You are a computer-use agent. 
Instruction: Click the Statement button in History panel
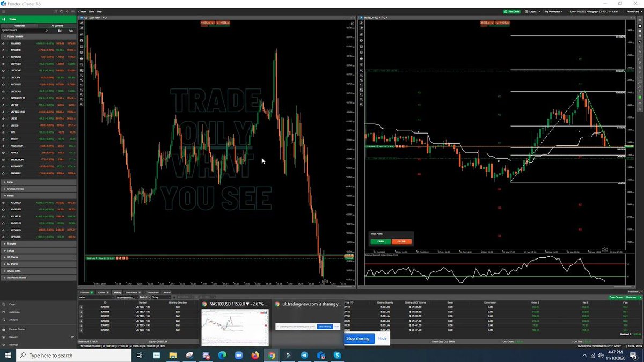[x=632, y=297]
